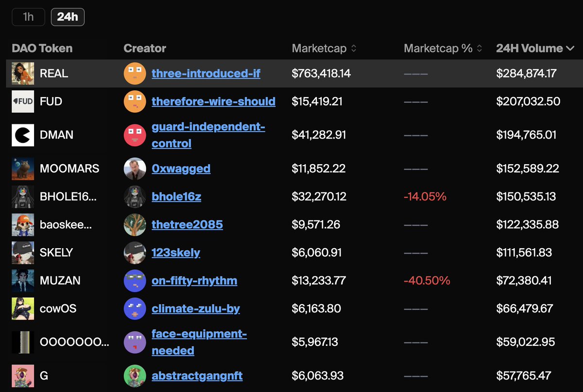
Task: Click the MOOMARS token thumbnail
Action: (23, 169)
